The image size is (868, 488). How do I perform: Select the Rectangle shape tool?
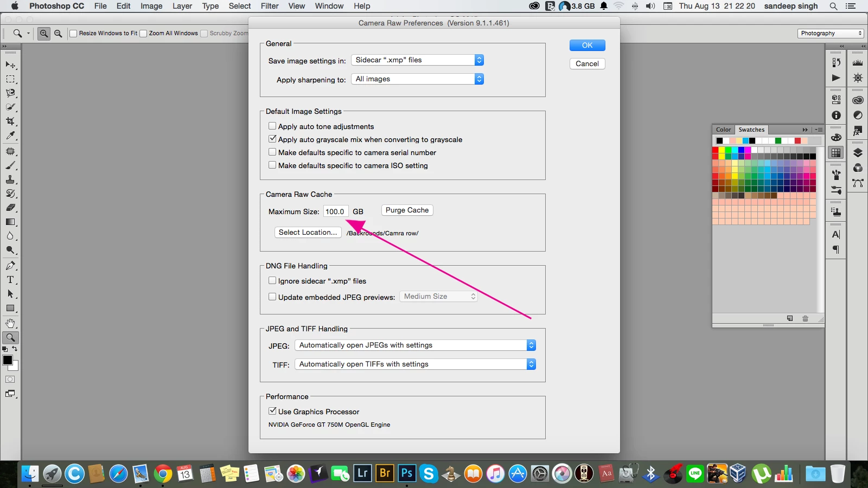[x=10, y=308]
